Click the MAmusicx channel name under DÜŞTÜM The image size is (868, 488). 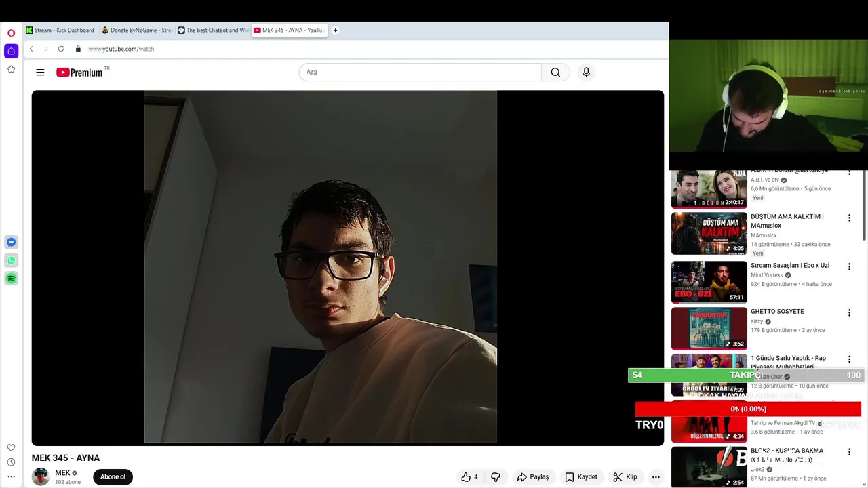coord(764,235)
